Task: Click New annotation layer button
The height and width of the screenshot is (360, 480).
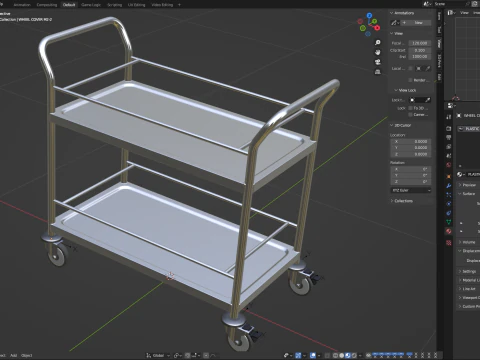Action: point(416,23)
